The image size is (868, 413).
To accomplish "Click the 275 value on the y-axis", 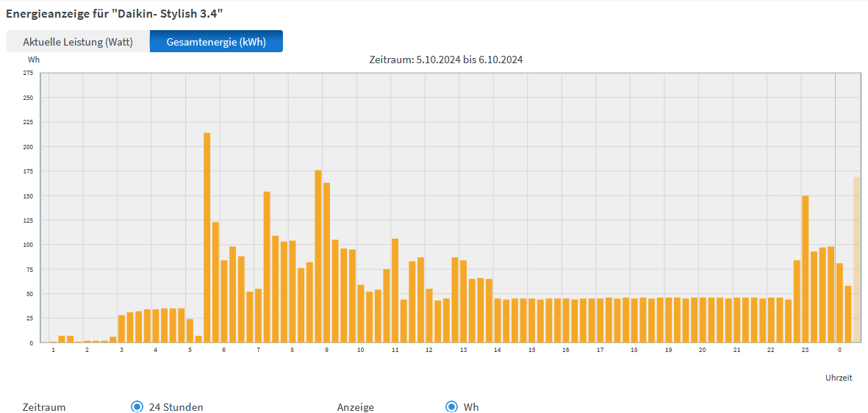I will point(28,73).
